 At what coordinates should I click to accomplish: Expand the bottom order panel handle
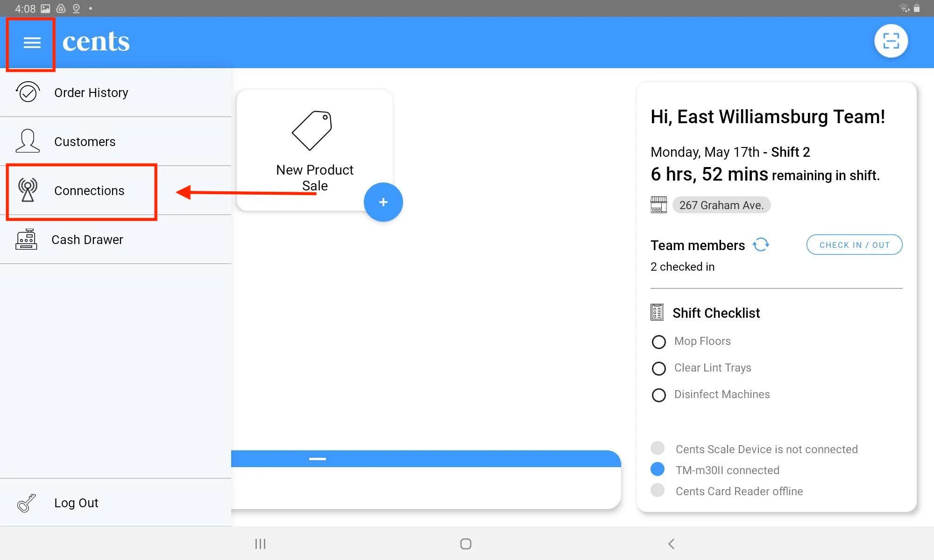(x=317, y=459)
